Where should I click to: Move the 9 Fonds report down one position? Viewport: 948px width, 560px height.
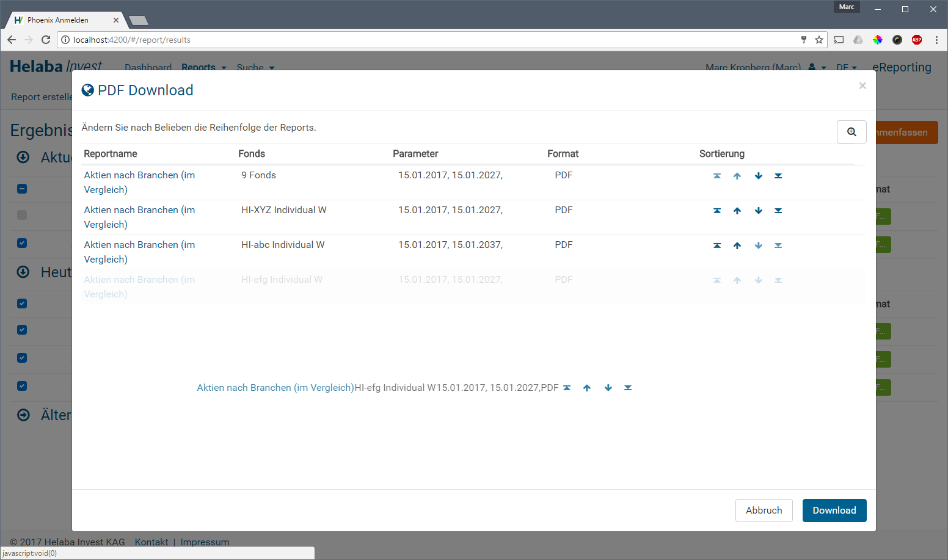coord(758,176)
